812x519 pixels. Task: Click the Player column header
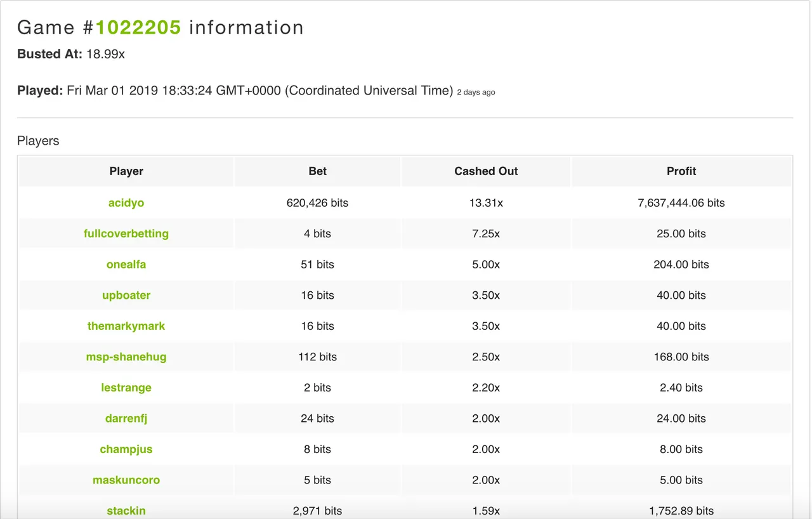(126, 171)
